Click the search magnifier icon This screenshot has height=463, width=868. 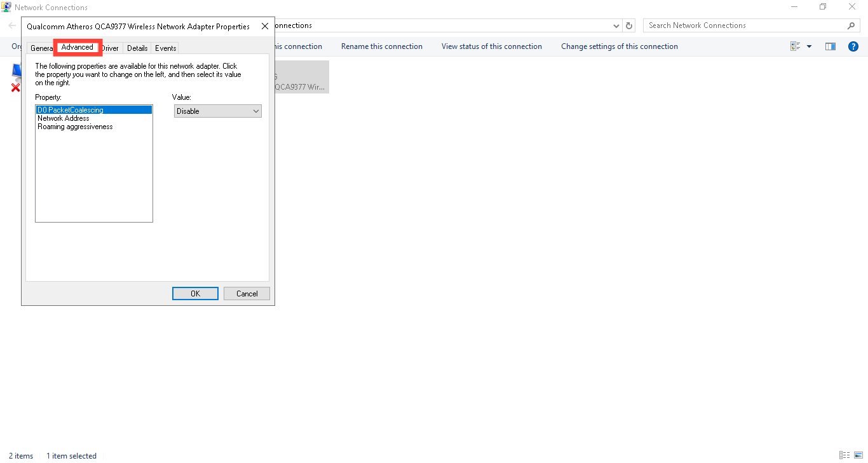tap(851, 25)
